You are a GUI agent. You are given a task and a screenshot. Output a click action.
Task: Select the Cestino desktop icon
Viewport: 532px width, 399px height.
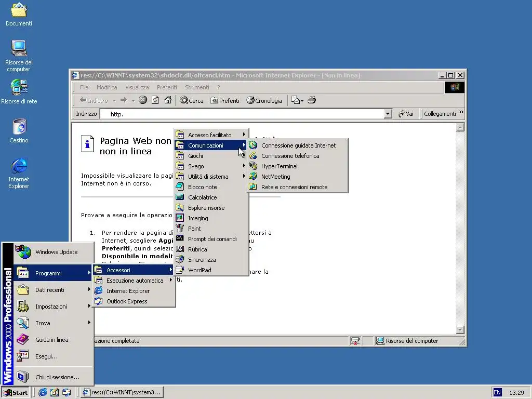[19, 130]
